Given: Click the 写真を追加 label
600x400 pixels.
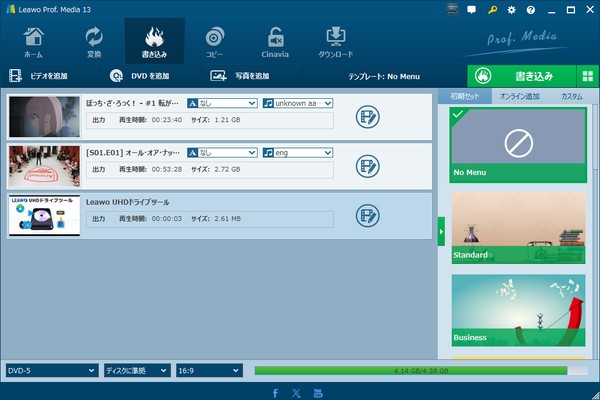Looking at the screenshot, I should point(252,76).
